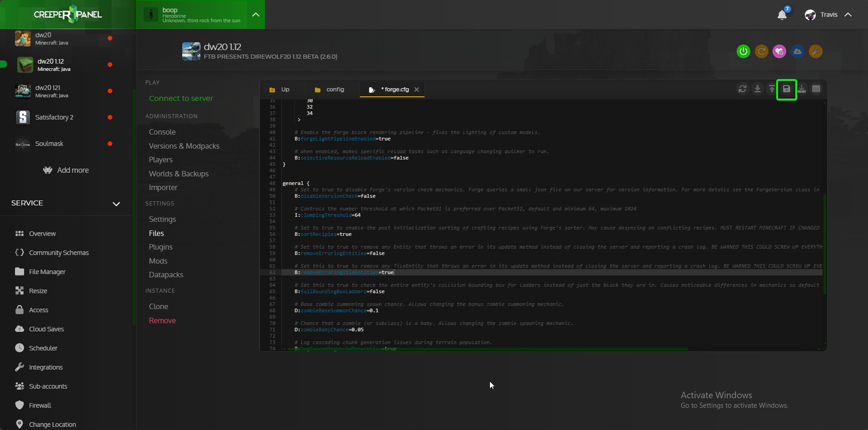This screenshot has width=868, height=430.
Task: Click the orange wrench icon
Action: coord(816,51)
